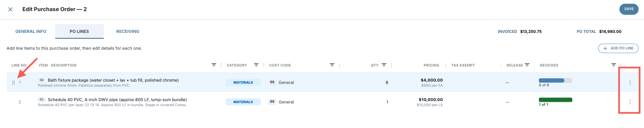
Task: Click the Line No column header
Action: coord(19,65)
